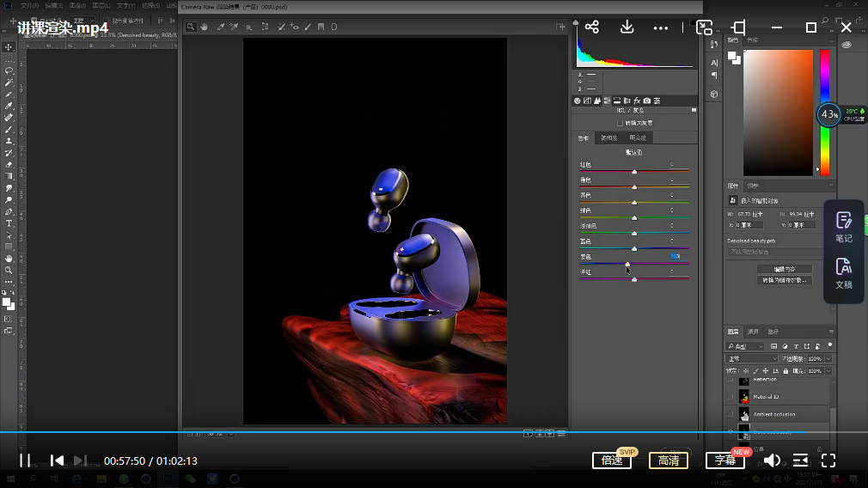The width and height of the screenshot is (868, 488).
Task: Toggle Reflection layer visibility
Action: point(730,380)
